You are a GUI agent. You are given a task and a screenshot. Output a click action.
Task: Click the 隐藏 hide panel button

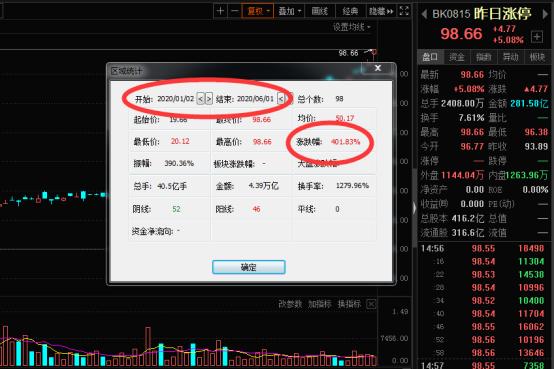tap(381, 11)
